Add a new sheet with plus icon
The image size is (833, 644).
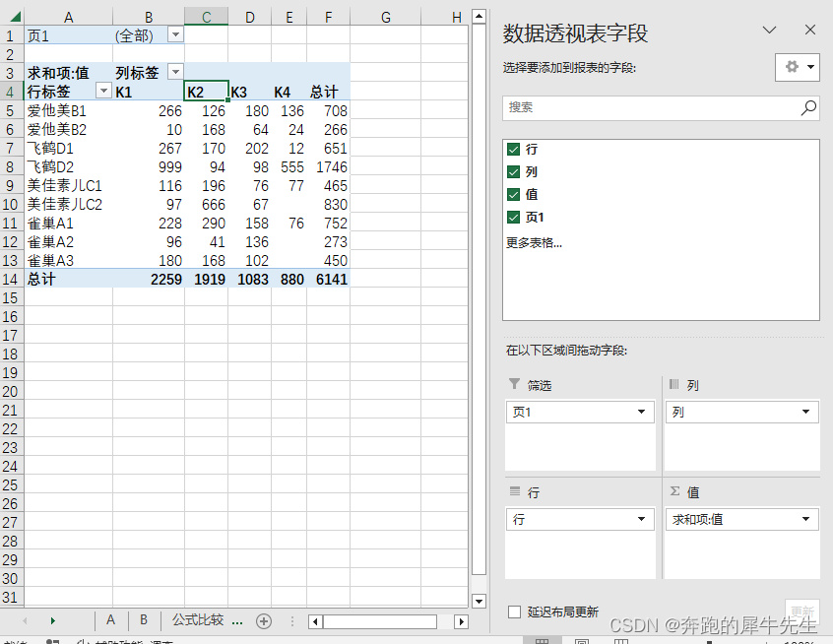pyautogui.click(x=264, y=621)
